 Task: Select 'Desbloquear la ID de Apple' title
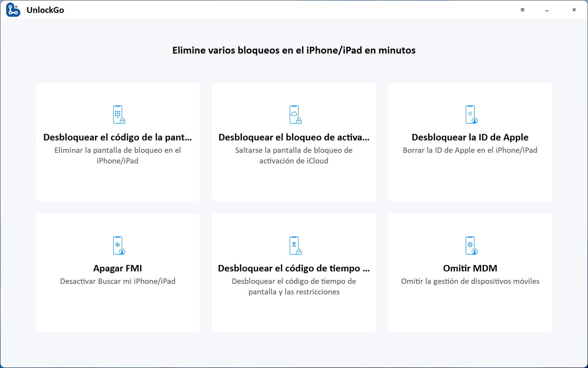(x=470, y=137)
